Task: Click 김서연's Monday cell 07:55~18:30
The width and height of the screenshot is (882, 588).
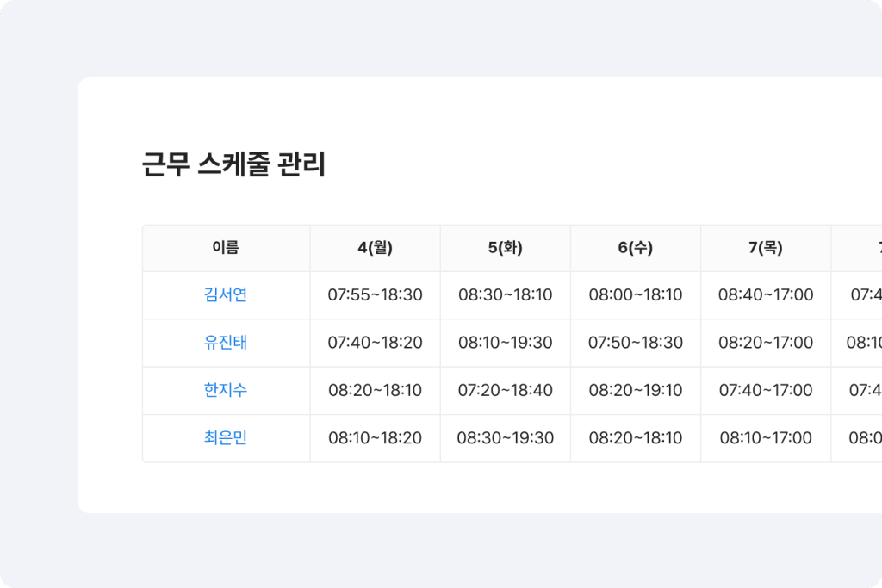Action: [x=375, y=295]
